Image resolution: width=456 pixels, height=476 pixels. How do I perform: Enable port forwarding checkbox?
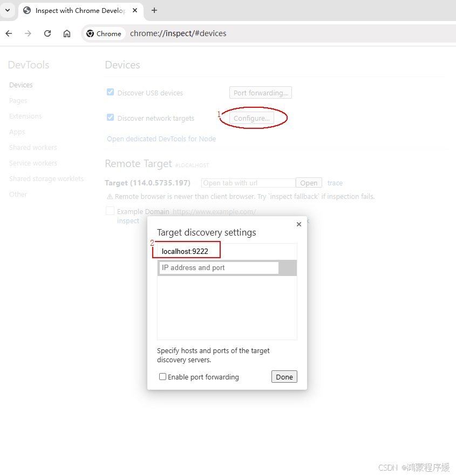[162, 377]
